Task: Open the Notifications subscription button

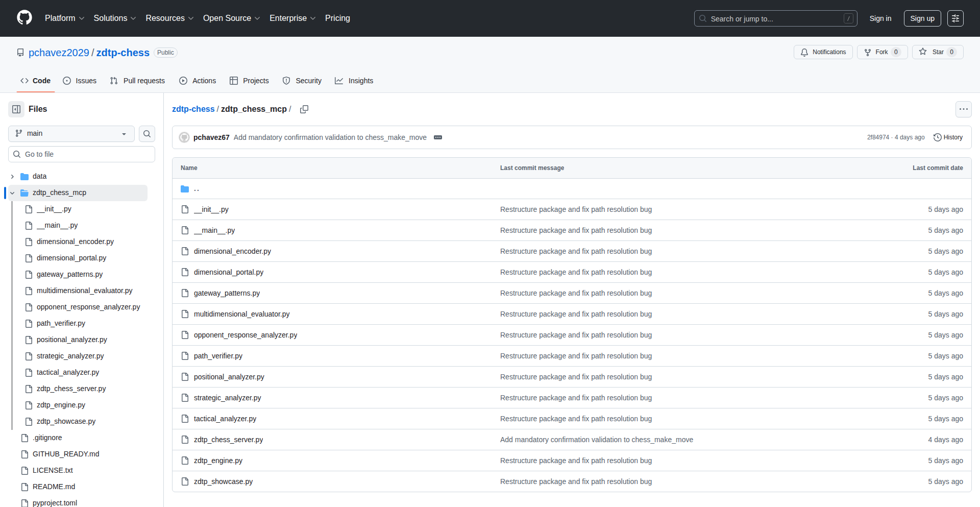Action: pyautogui.click(x=823, y=52)
